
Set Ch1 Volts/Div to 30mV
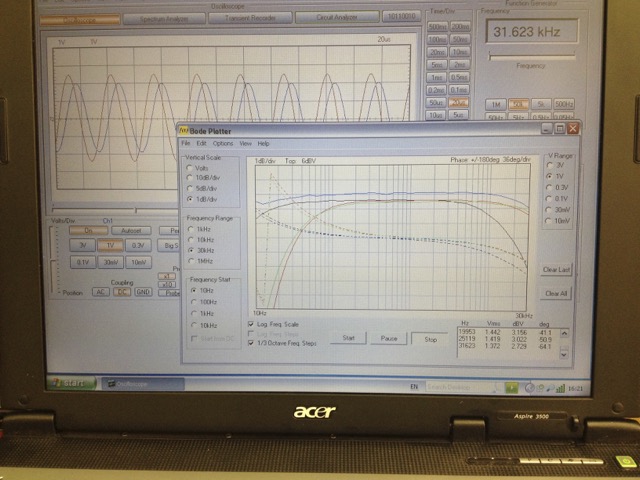coord(110,262)
